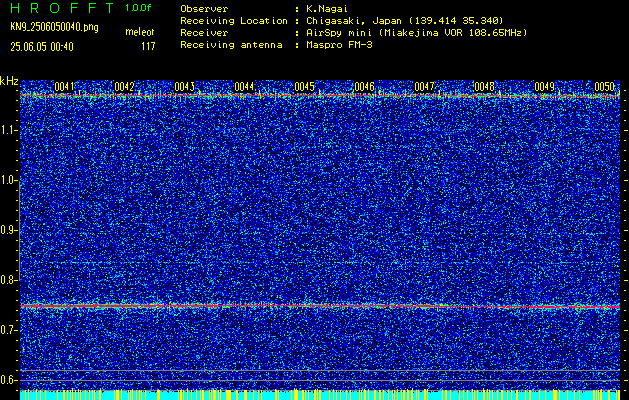Screen dimensions: 629x400
Task: Click observer name K.Nagai
Action: pos(325,9)
